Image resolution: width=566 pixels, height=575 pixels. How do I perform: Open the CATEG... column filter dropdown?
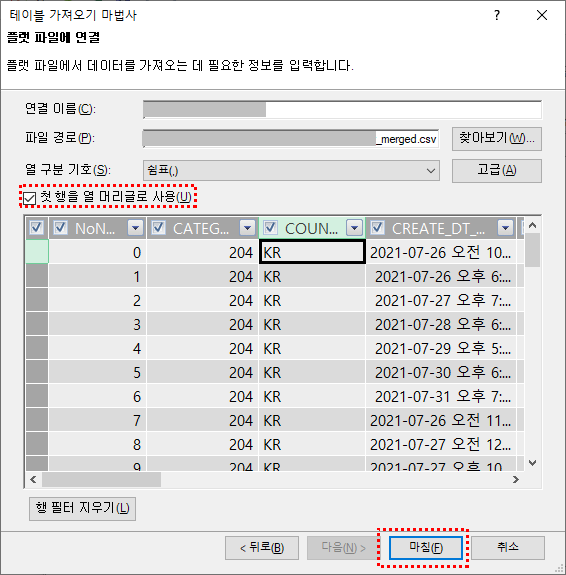point(247,228)
